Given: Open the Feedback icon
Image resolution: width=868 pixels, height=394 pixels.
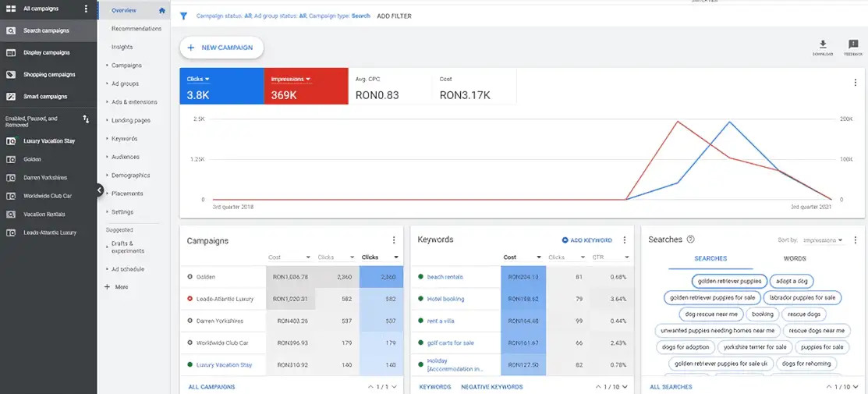Looking at the screenshot, I should (x=853, y=45).
